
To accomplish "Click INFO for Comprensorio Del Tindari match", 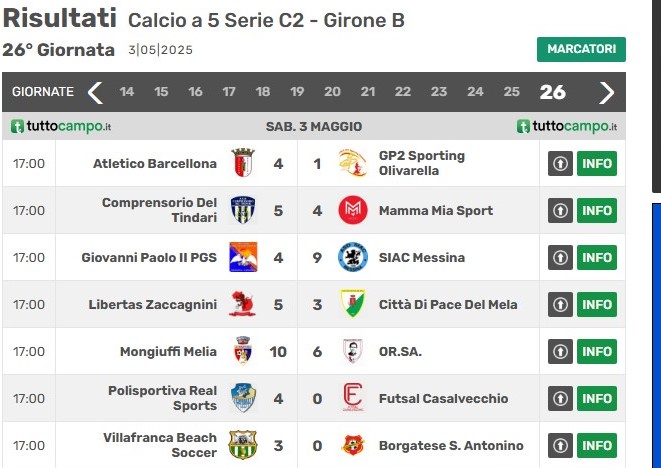I will pyautogui.click(x=597, y=210).
